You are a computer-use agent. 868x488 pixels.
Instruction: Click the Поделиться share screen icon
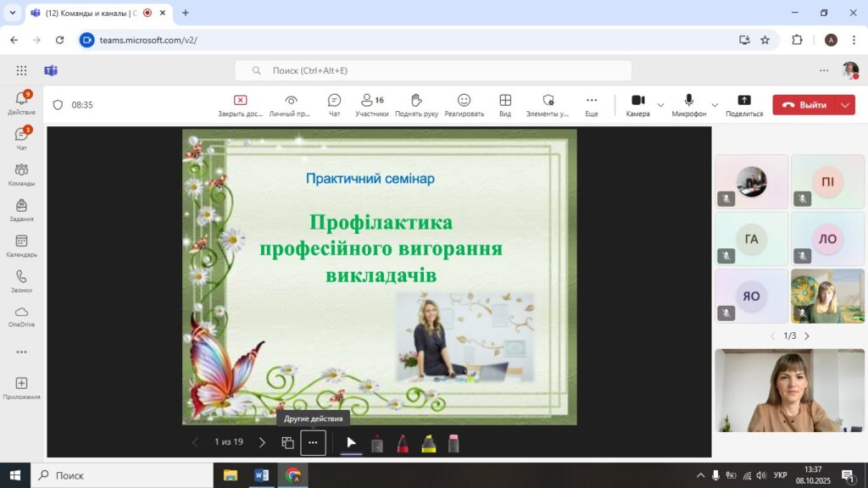744,104
